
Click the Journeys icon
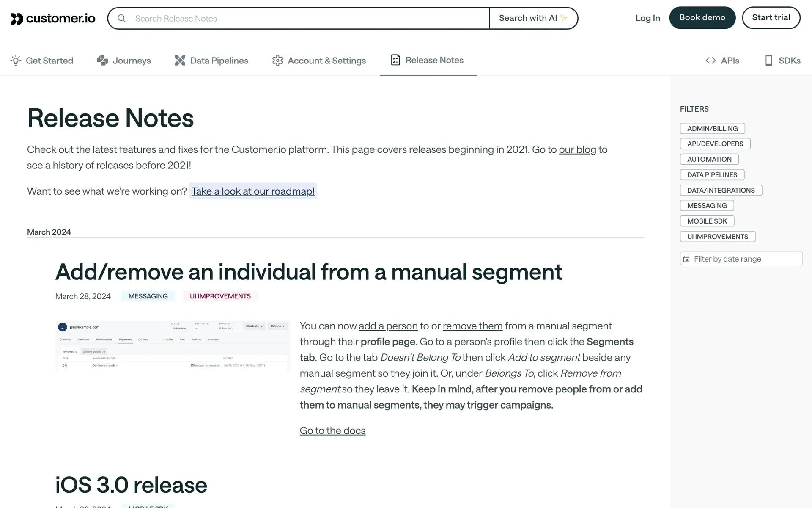point(102,61)
